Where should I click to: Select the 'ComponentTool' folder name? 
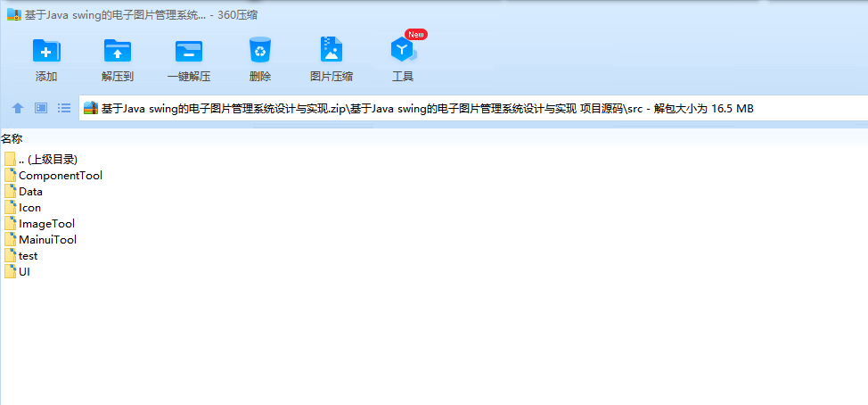[x=61, y=176]
